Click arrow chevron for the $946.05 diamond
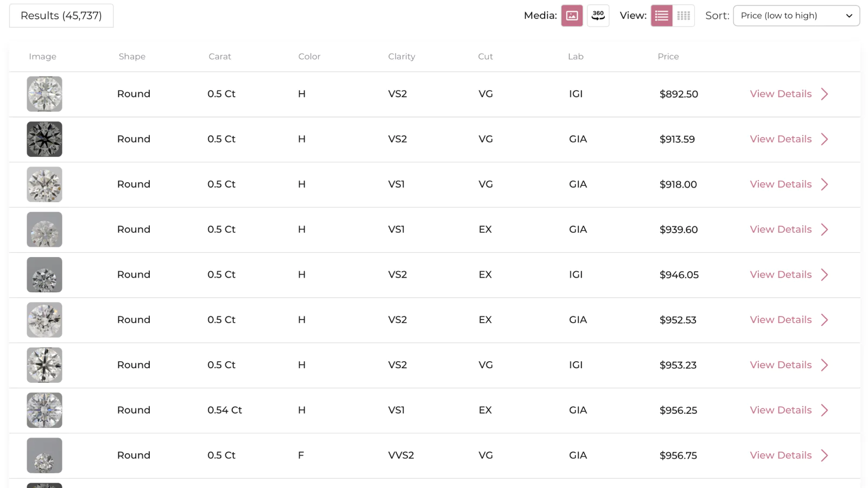The height and width of the screenshot is (488, 868). [x=825, y=275]
